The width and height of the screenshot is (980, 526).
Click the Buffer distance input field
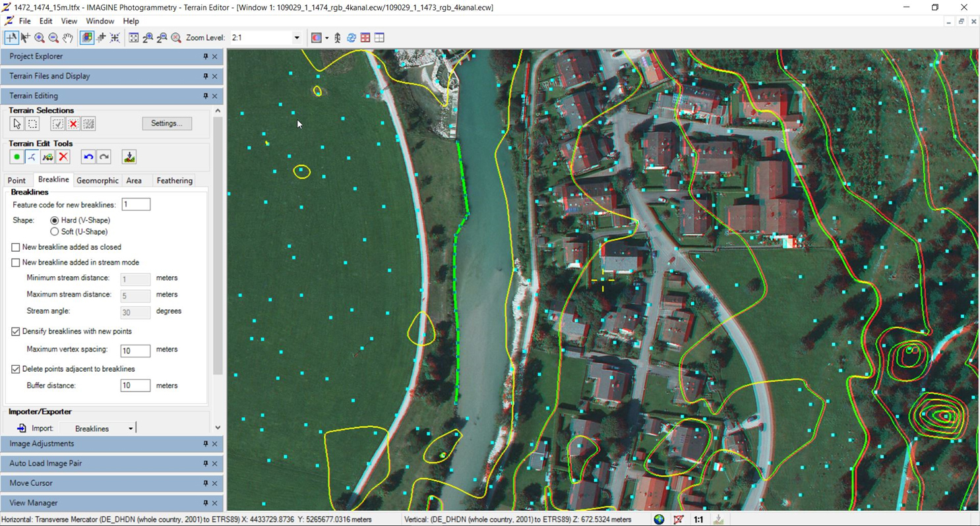pyautogui.click(x=135, y=386)
